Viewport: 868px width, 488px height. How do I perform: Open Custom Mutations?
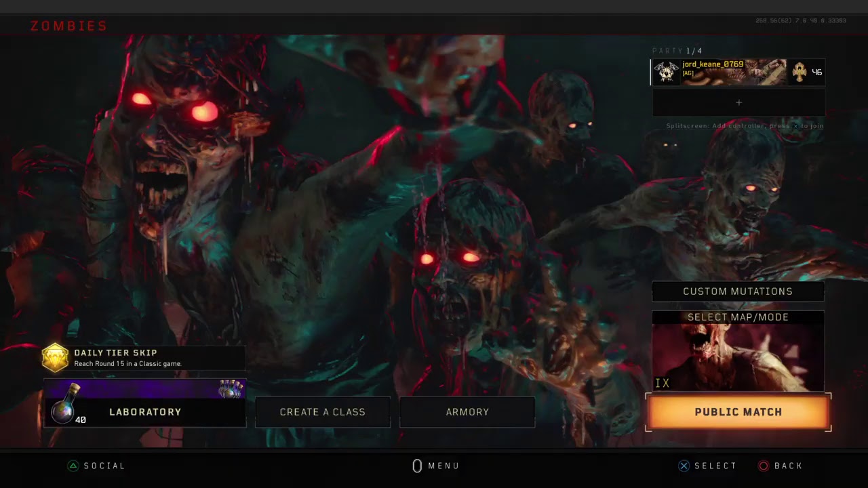point(738,291)
